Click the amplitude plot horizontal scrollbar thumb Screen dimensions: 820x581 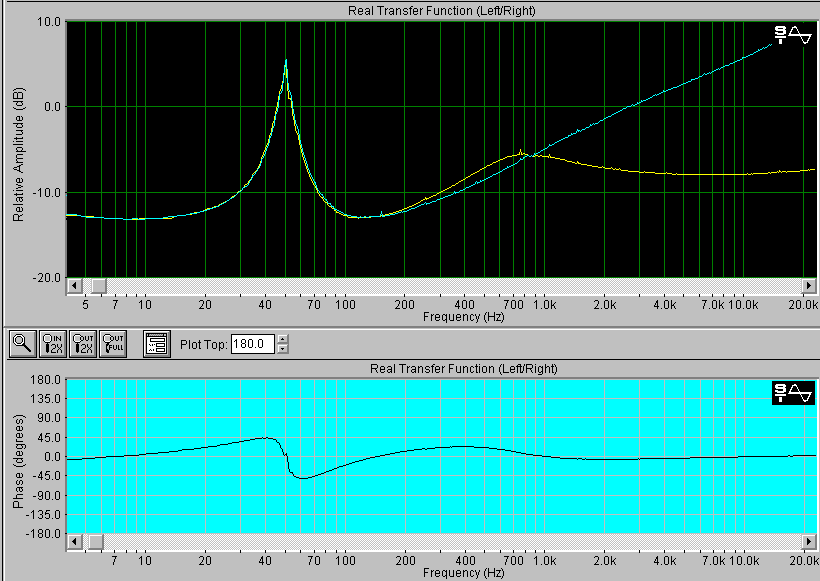99,286
